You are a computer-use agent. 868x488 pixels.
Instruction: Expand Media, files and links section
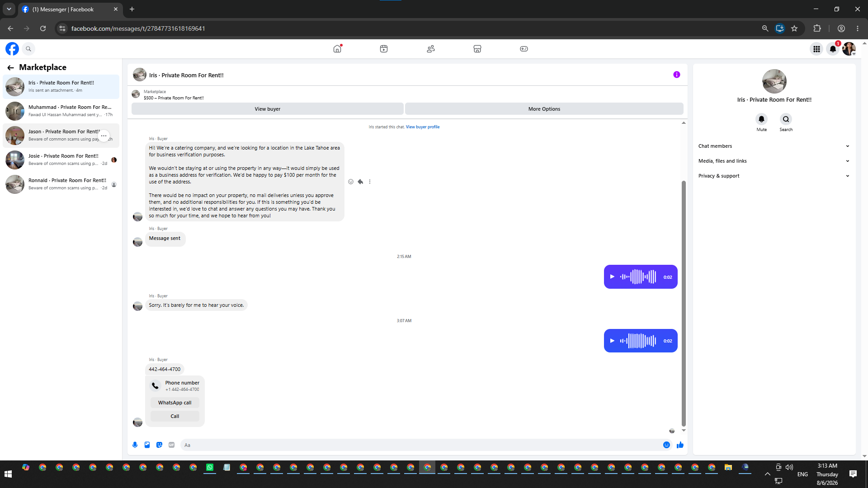(x=774, y=161)
